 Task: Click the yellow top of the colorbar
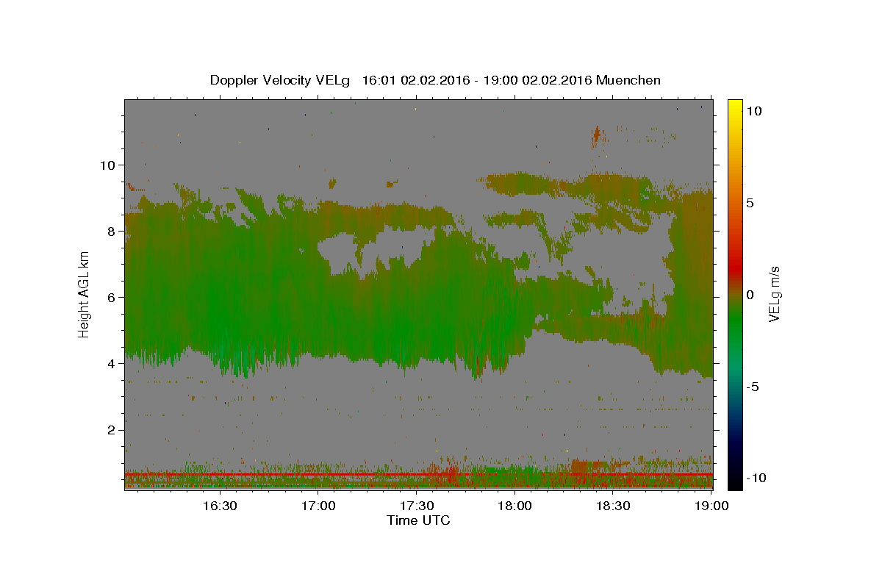(734, 107)
